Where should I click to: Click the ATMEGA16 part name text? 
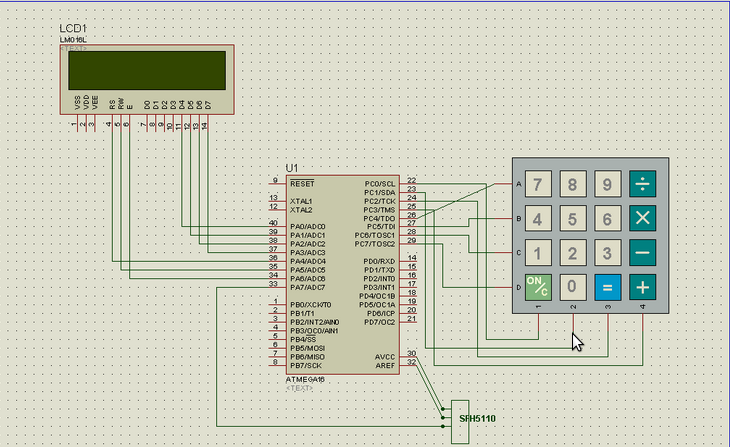pos(305,379)
